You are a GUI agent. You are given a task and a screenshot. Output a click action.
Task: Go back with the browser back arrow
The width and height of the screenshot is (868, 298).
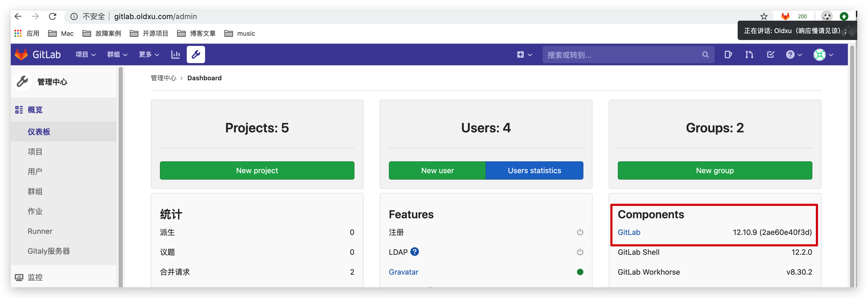pyautogui.click(x=18, y=16)
